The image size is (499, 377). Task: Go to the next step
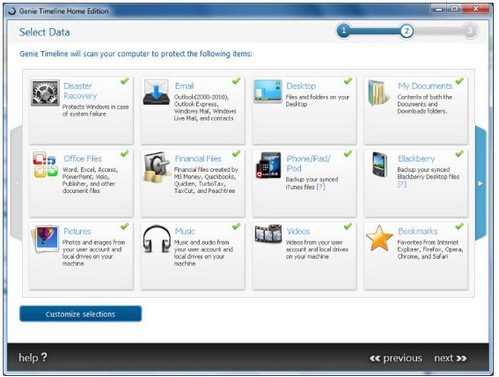pos(450,358)
